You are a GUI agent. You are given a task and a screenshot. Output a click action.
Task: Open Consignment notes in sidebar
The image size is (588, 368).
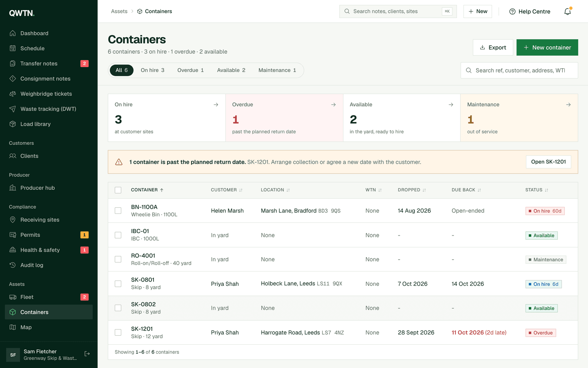[49, 79]
